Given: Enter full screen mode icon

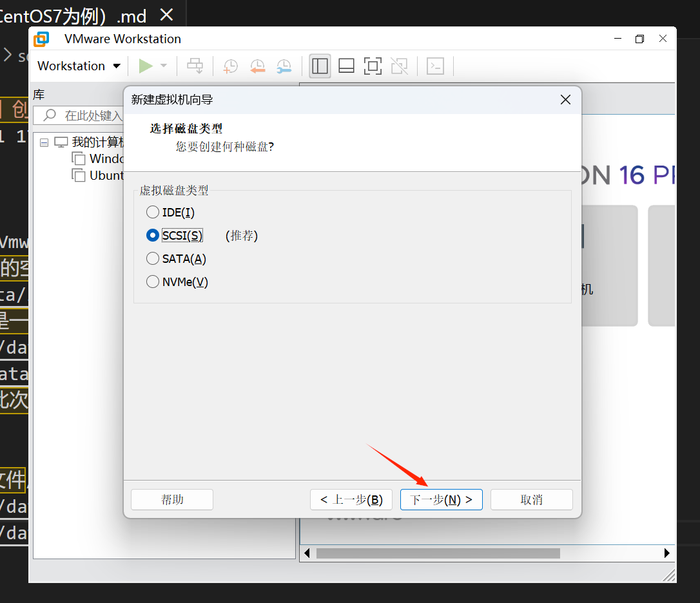Looking at the screenshot, I should (373, 66).
